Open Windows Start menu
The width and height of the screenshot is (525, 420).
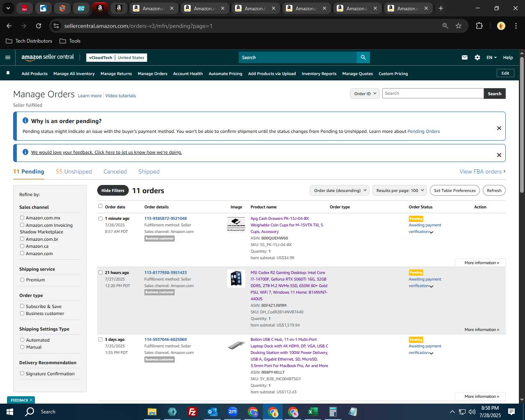(10, 412)
